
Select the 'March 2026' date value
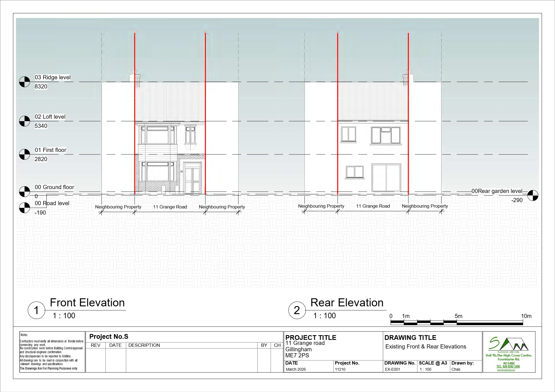pos(296,369)
